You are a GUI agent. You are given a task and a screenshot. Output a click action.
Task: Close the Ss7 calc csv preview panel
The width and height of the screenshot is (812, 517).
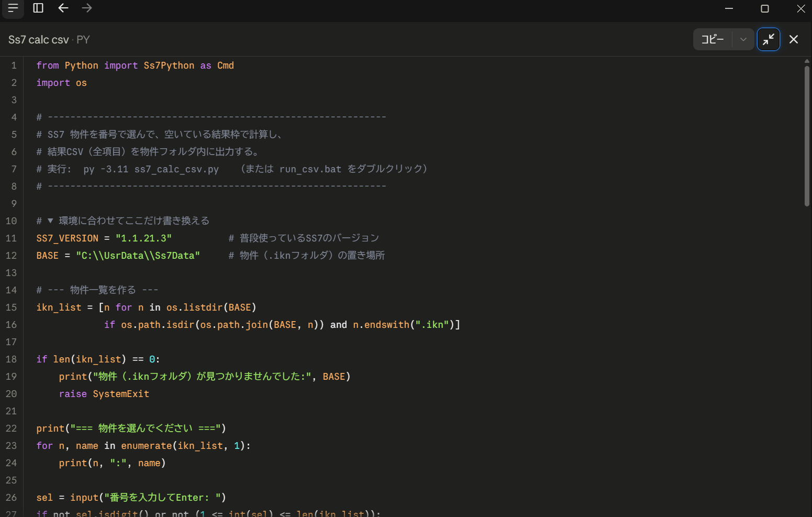click(794, 39)
